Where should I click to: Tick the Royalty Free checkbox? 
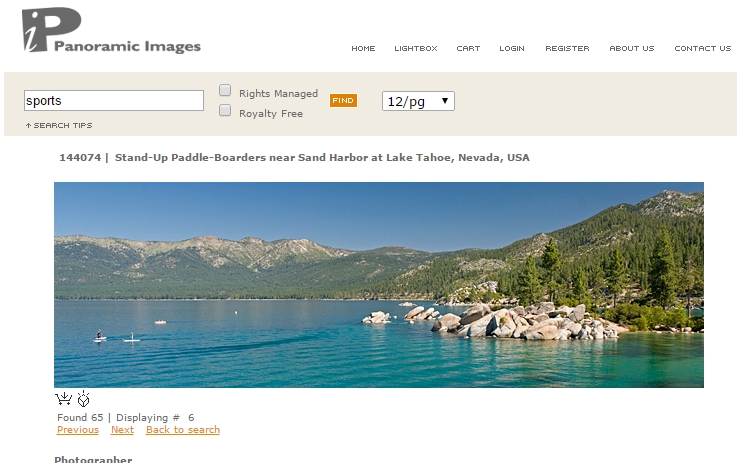[x=225, y=110]
